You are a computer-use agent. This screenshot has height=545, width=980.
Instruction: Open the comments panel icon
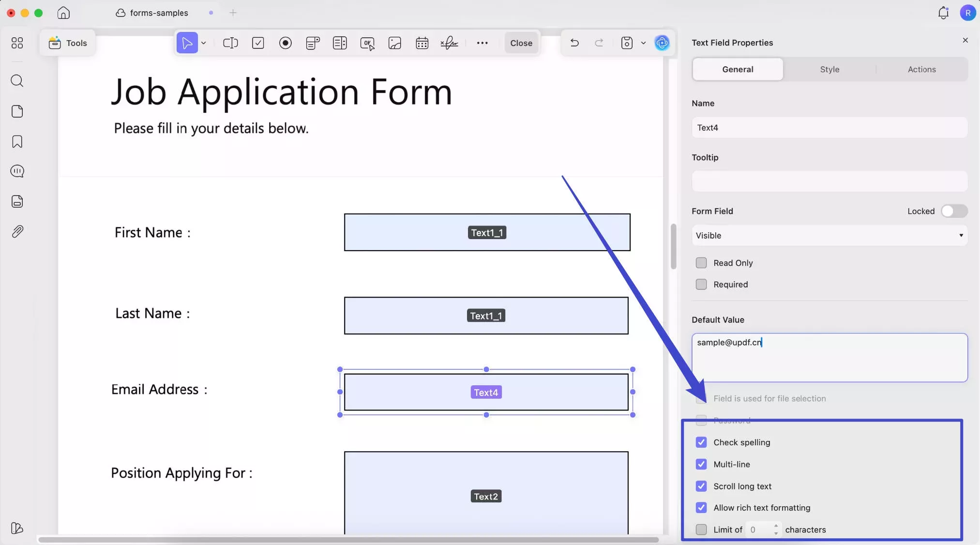pyautogui.click(x=17, y=171)
